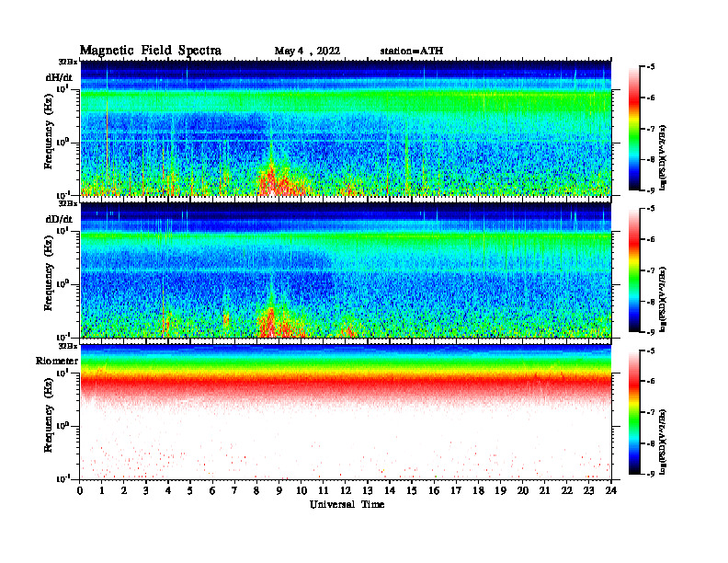The width and height of the screenshot is (728, 563).
Task: Click hour tick label "9" on time axis
Action: pyautogui.click(x=279, y=490)
